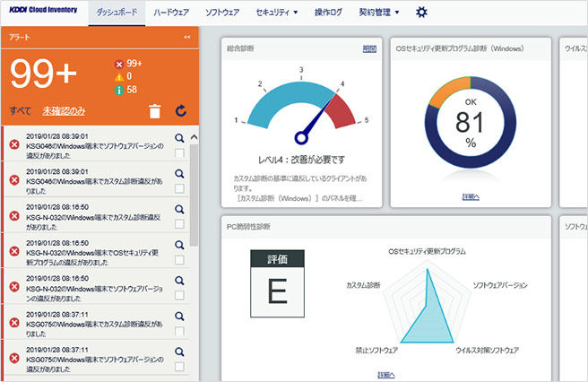Click the アラート panel header label

point(20,37)
